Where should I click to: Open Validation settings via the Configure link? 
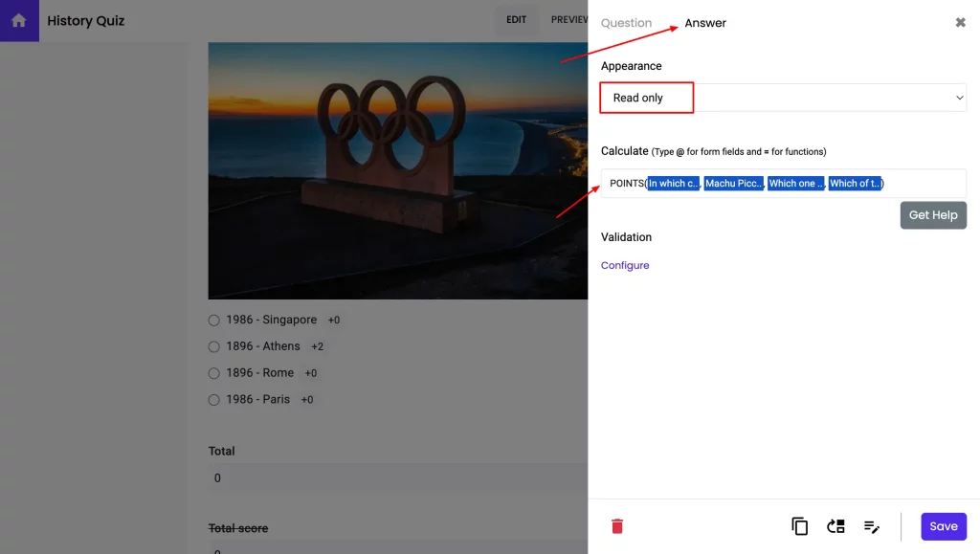coord(625,265)
